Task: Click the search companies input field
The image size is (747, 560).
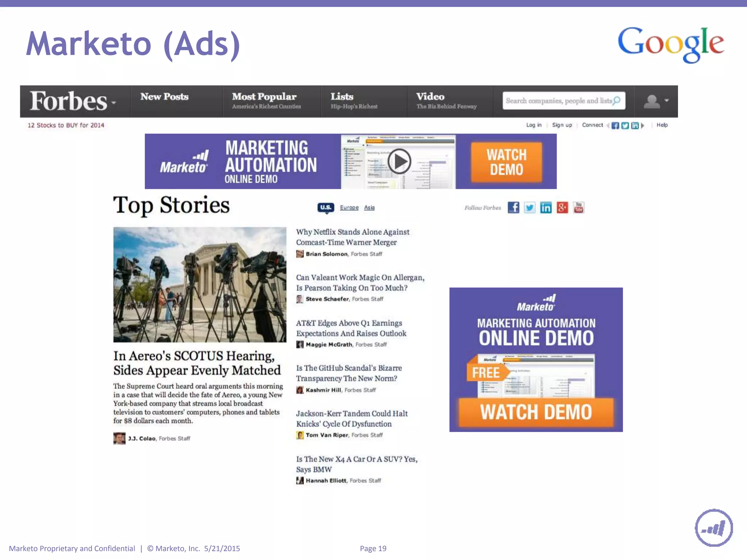Action: click(564, 101)
